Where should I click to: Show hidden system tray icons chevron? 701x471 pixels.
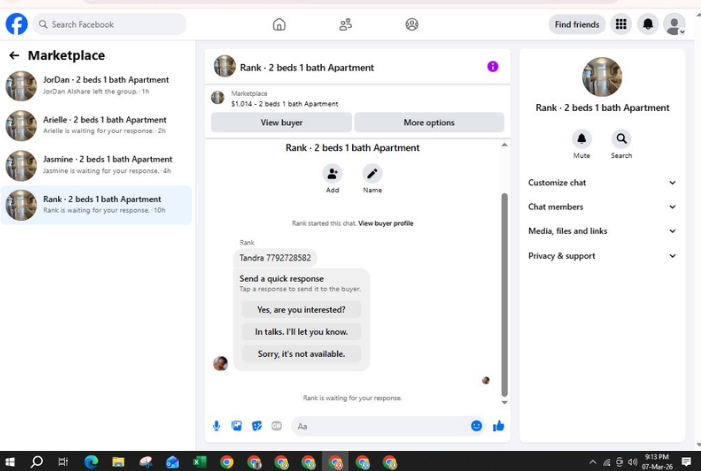pos(593,462)
